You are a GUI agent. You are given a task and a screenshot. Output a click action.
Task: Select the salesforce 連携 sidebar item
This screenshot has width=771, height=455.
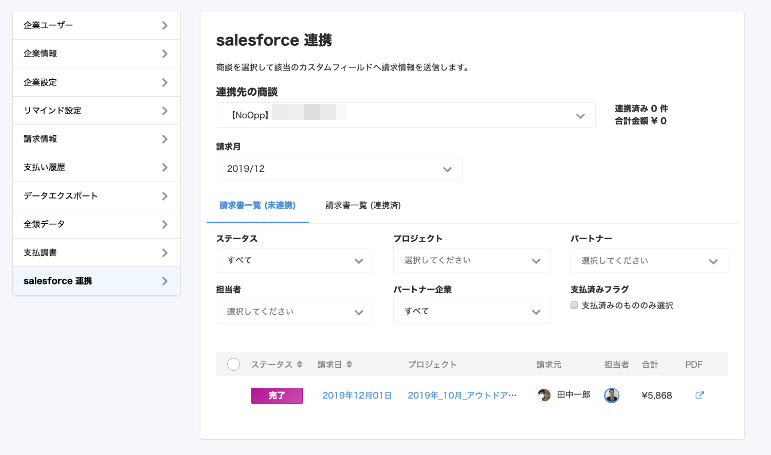96,281
